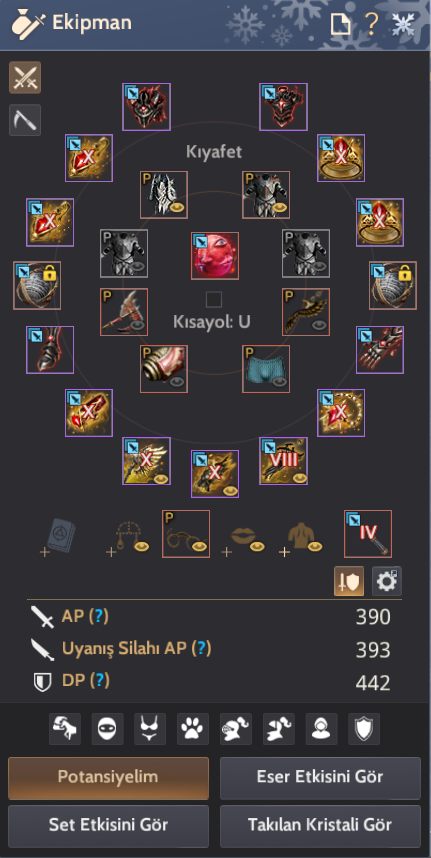This screenshot has width=431, height=858.
Task: Click the blue question mark next to AP
Action: coord(98,617)
